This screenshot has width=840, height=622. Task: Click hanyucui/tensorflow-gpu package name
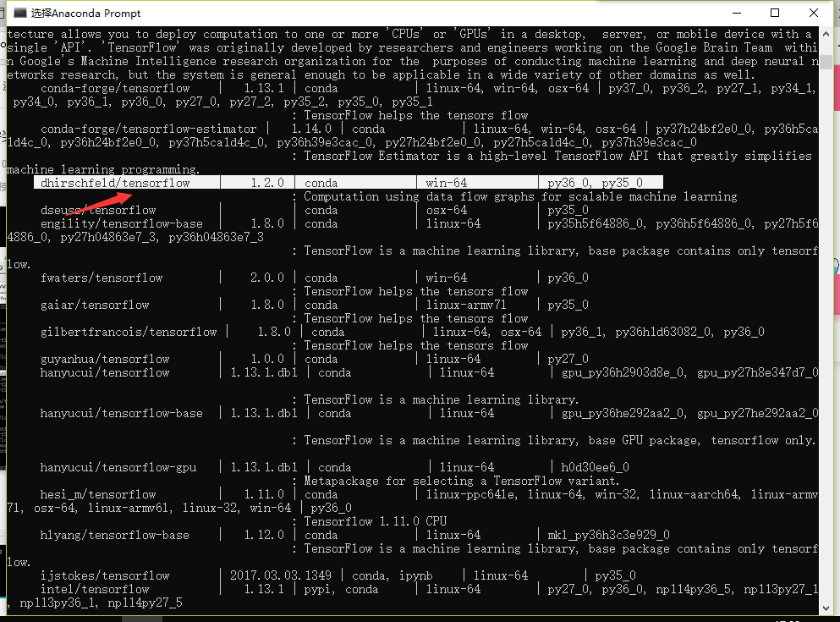point(118,467)
